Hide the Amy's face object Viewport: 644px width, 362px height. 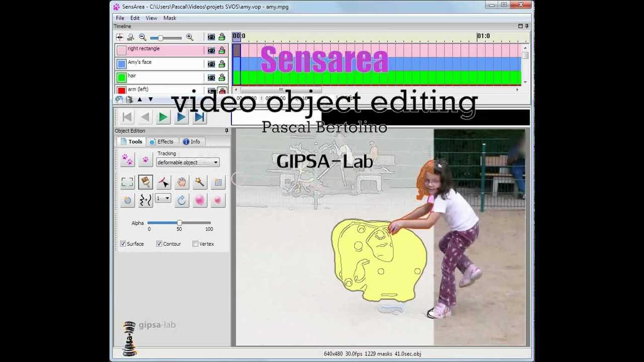211,64
